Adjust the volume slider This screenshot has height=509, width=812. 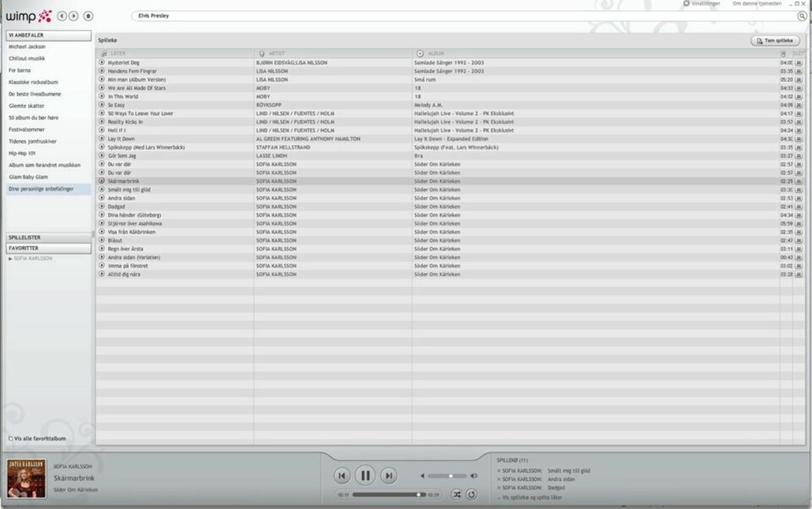451,476
